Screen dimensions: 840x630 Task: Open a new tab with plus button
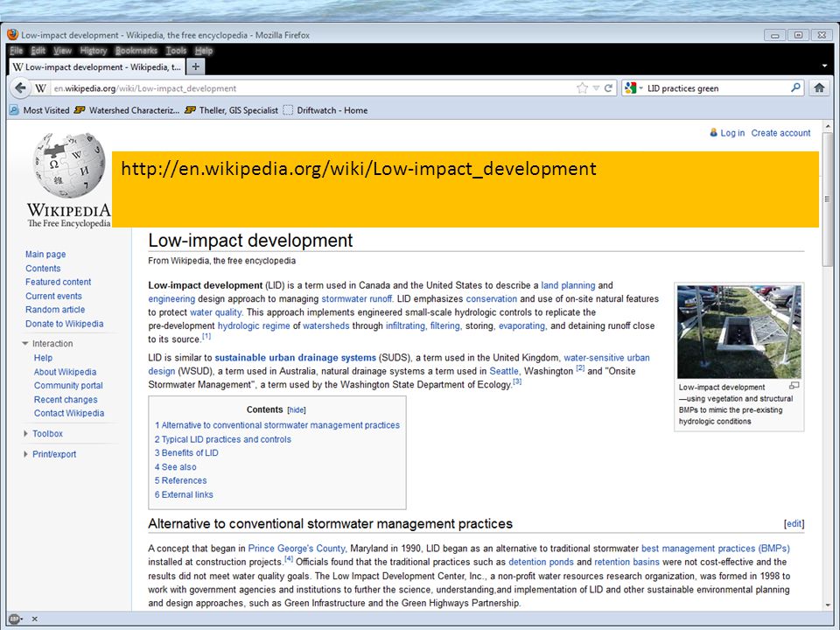pyautogui.click(x=195, y=66)
